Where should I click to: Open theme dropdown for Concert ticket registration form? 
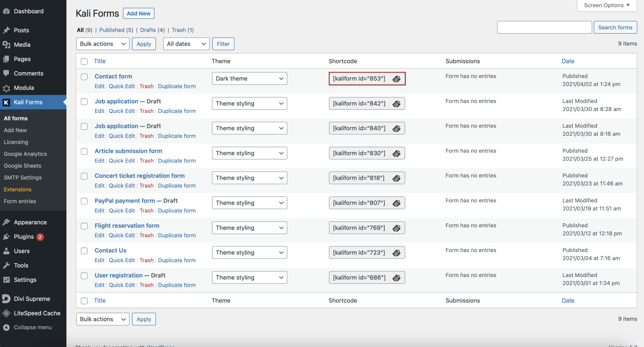(x=250, y=178)
